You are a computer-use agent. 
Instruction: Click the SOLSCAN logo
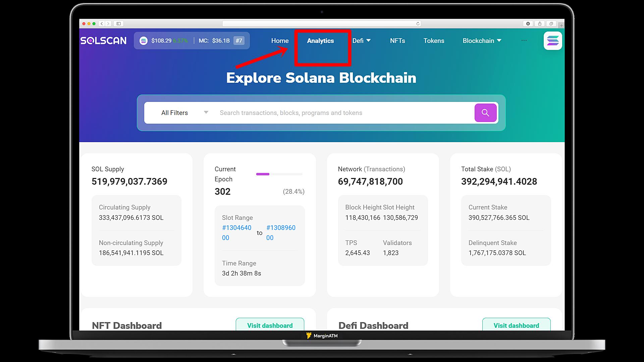click(103, 41)
